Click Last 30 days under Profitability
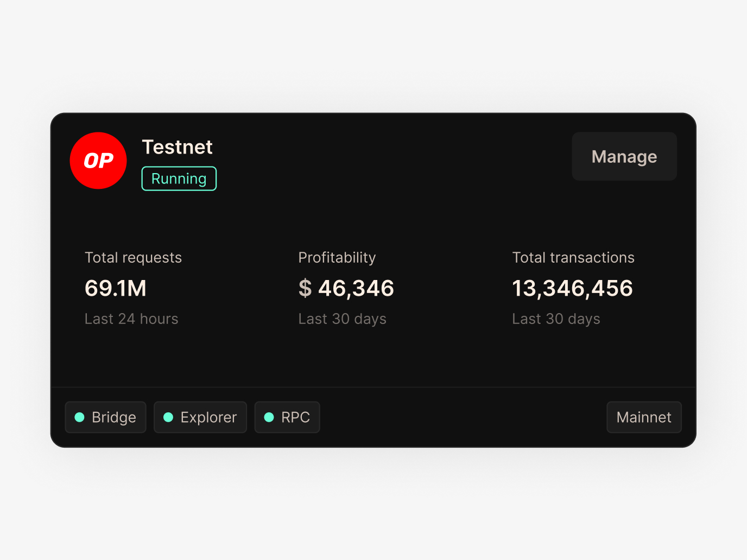Image resolution: width=747 pixels, height=560 pixels. 343,319
